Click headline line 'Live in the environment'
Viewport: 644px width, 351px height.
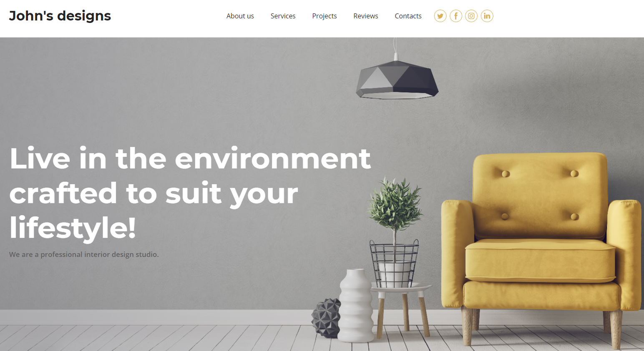[190, 158]
